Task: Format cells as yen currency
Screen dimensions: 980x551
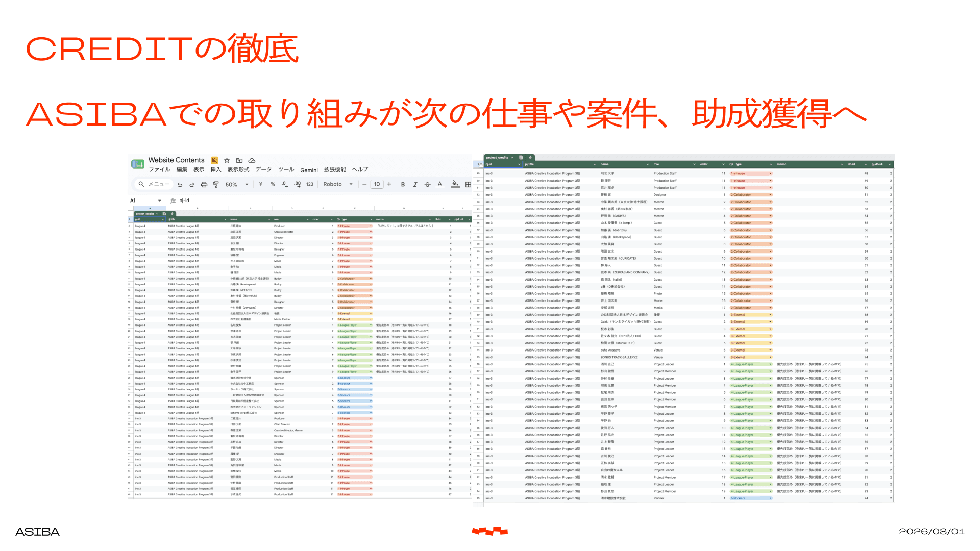Action: pos(261,184)
